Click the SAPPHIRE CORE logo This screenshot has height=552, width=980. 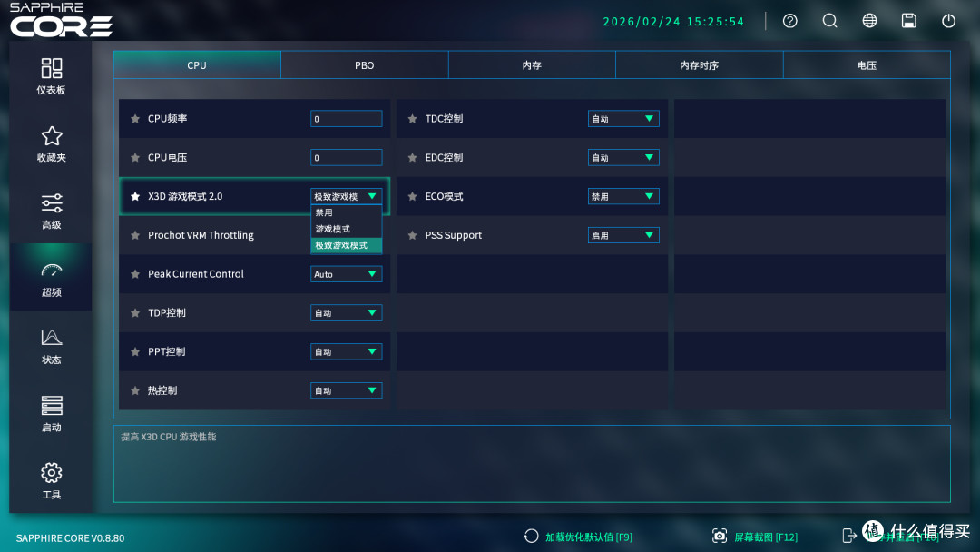point(61,20)
